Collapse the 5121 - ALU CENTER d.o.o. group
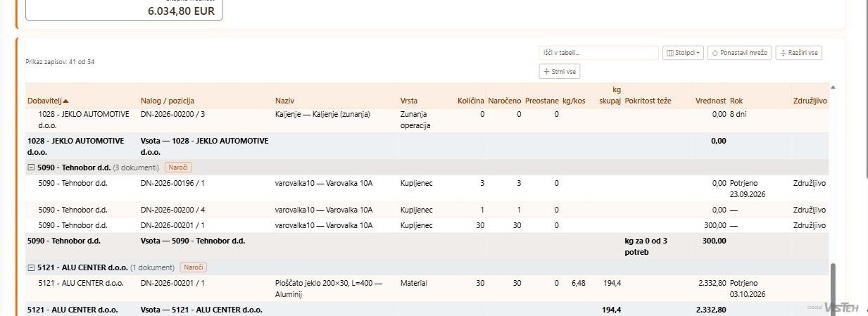The image size is (868, 316). coord(31,267)
